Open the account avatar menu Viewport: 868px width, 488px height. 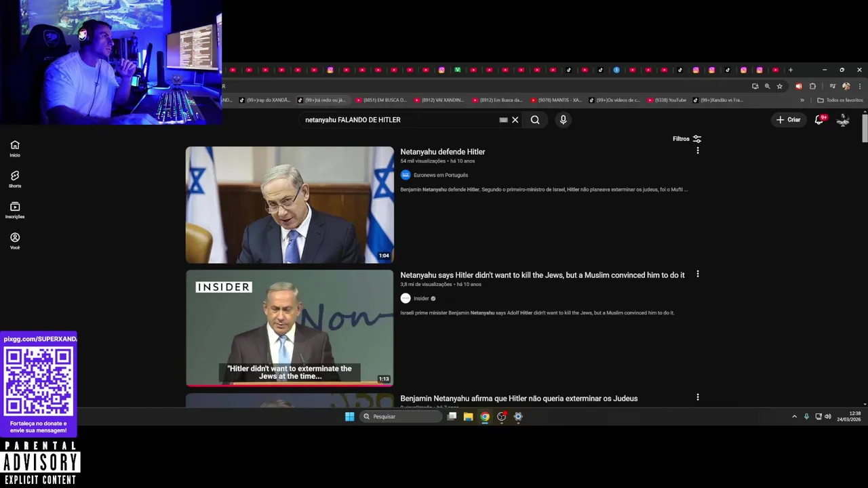click(x=843, y=120)
